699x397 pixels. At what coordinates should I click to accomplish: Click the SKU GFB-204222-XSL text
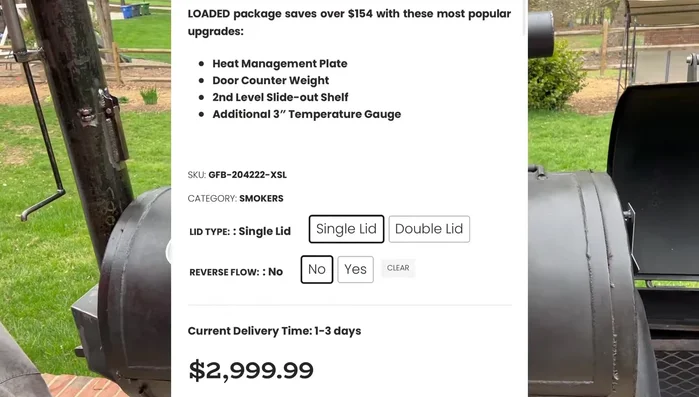pos(247,175)
